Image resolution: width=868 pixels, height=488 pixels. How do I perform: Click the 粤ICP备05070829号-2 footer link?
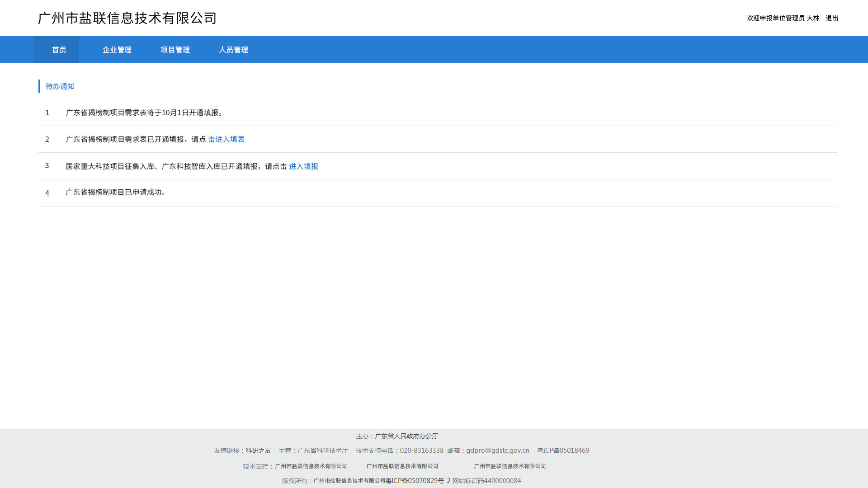[x=418, y=481]
